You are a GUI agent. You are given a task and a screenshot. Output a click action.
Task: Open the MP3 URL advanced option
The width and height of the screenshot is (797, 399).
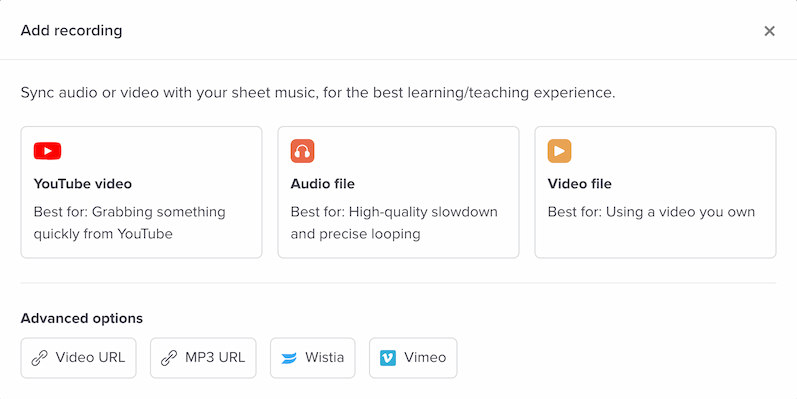[x=203, y=358]
